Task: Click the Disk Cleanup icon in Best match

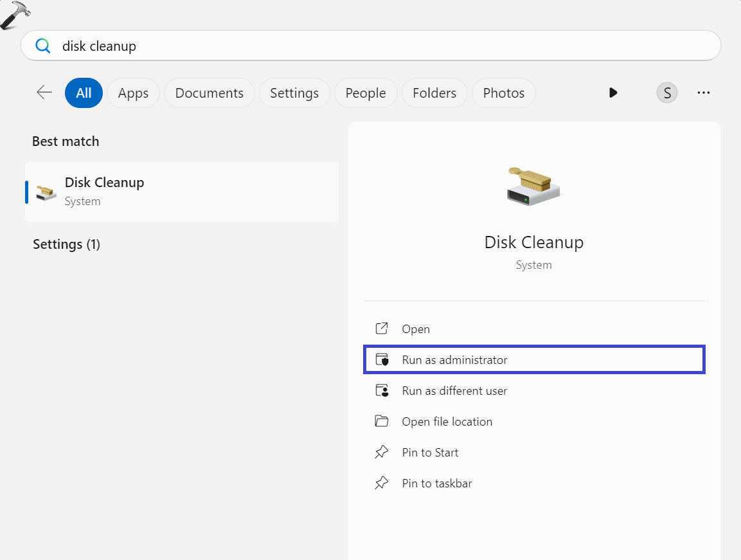Action: point(46,192)
